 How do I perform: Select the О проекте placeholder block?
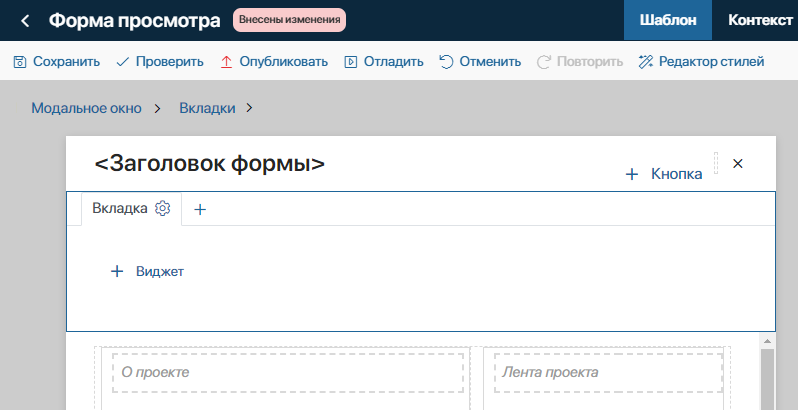coord(288,373)
